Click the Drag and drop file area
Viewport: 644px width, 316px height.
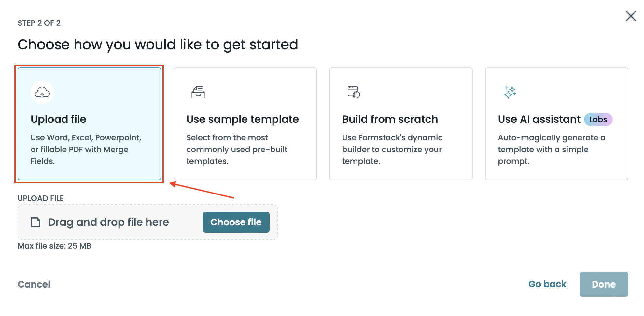pos(108,222)
